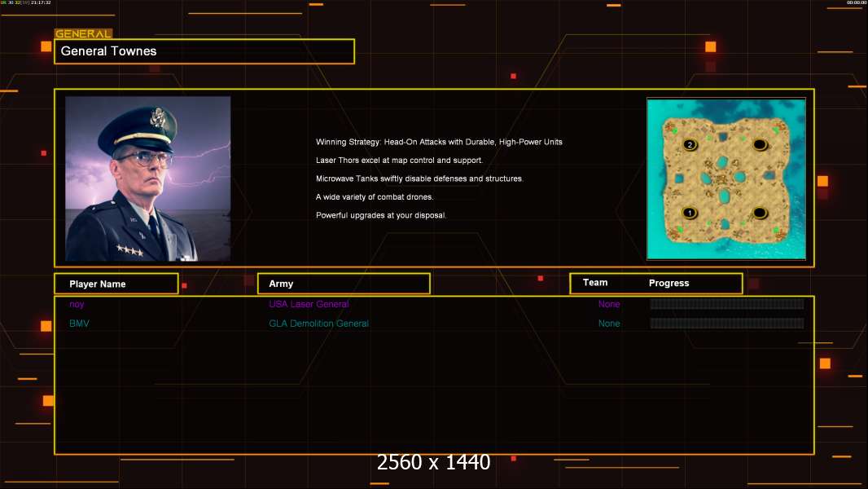Screen dimensions: 868x489
Task: Select the Army column header
Action: [344, 284]
